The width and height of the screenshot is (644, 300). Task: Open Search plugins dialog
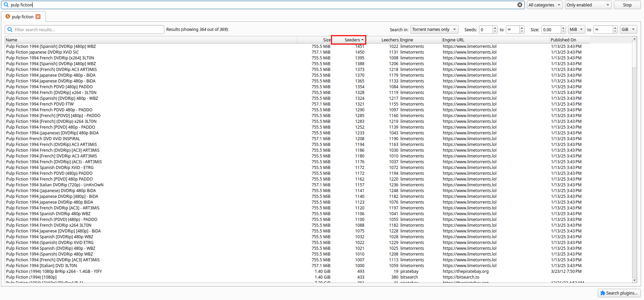[x=619, y=293]
